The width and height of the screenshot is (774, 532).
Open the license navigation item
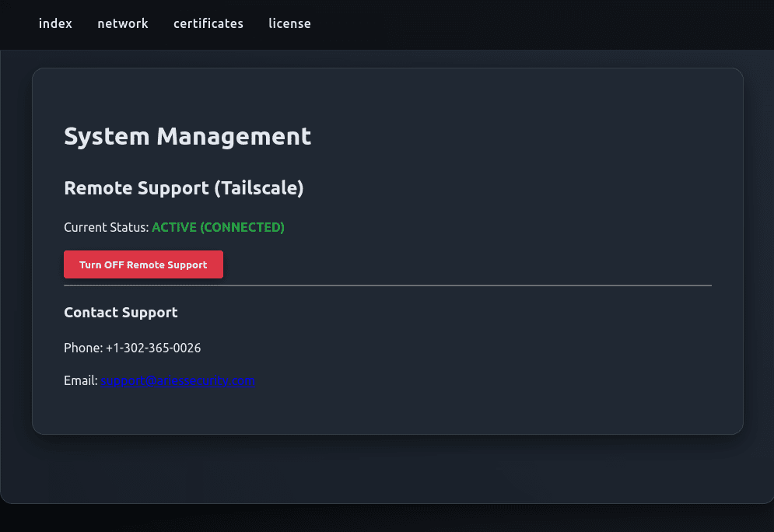click(289, 23)
